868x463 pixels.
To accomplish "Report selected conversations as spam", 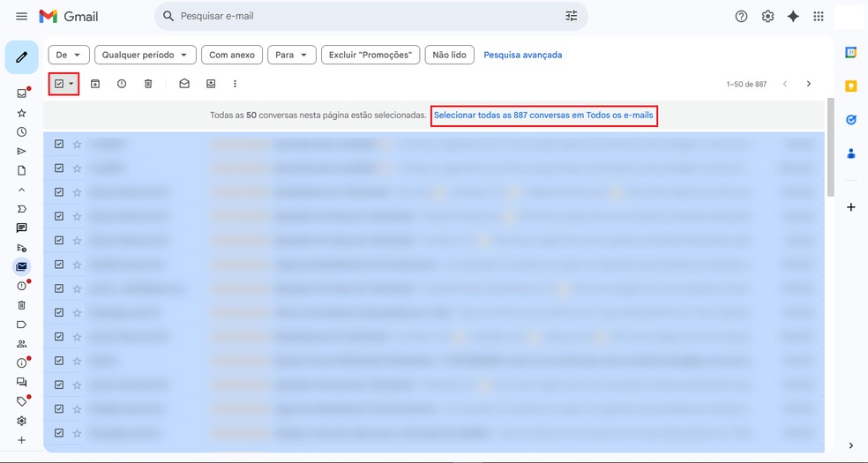I will pyautogui.click(x=122, y=84).
